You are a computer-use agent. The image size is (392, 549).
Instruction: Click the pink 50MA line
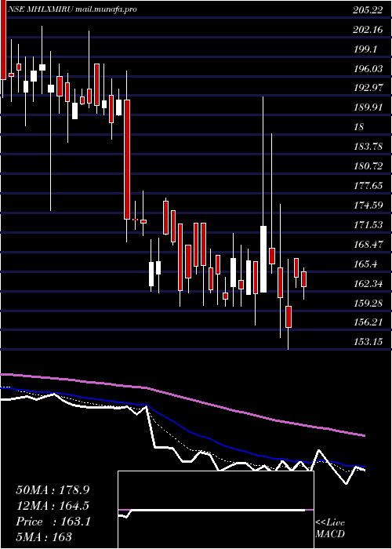coord(183,397)
